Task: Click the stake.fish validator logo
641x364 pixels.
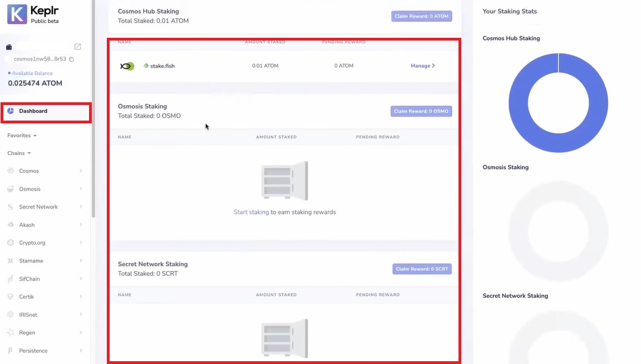Action: click(x=127, y=66)
